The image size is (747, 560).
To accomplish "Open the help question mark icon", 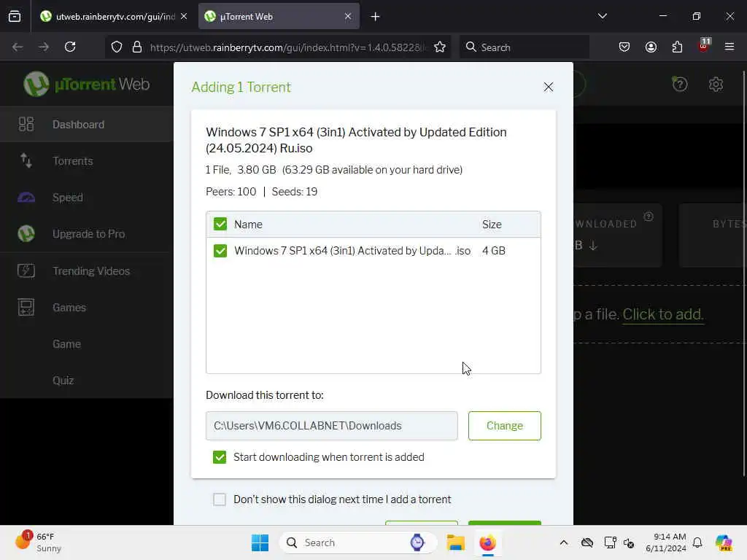I will [680, 85].
